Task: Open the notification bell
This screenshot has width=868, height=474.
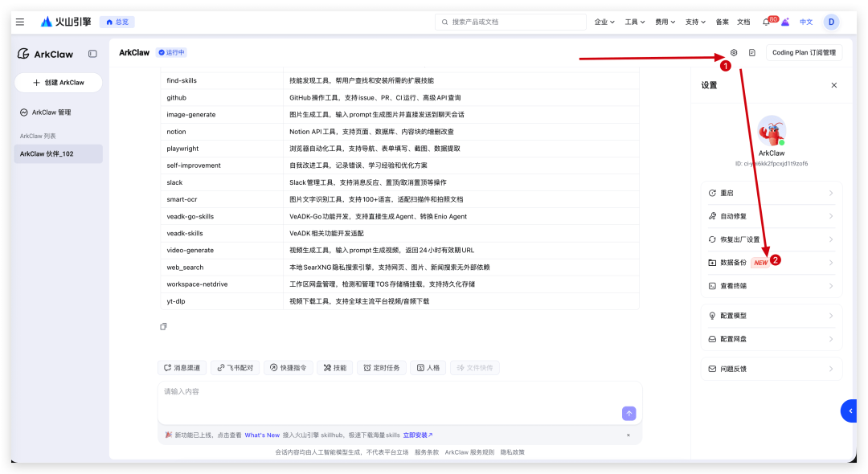Action: coord(765,22)
